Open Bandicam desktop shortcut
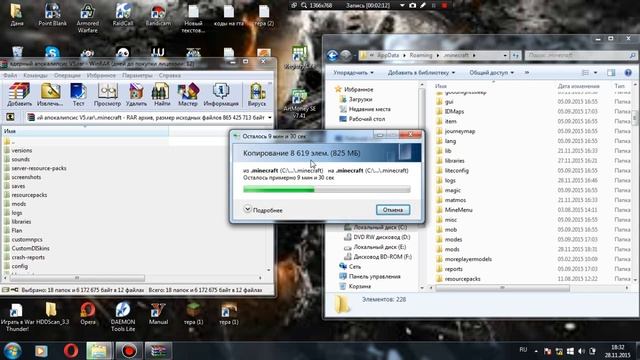This screenshot has height=360, width=640. [x=158, y=14]
